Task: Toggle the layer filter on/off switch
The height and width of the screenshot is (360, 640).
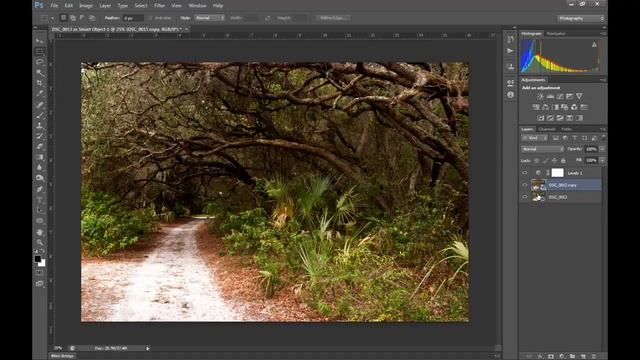Action: pos(604,138)
